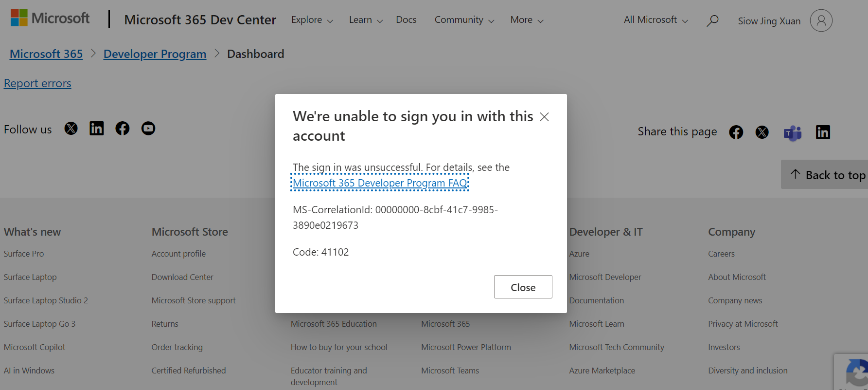The image size is (868, 390).
Task: Follow us on LinkedIn icon
Action: tap(97, 129)
